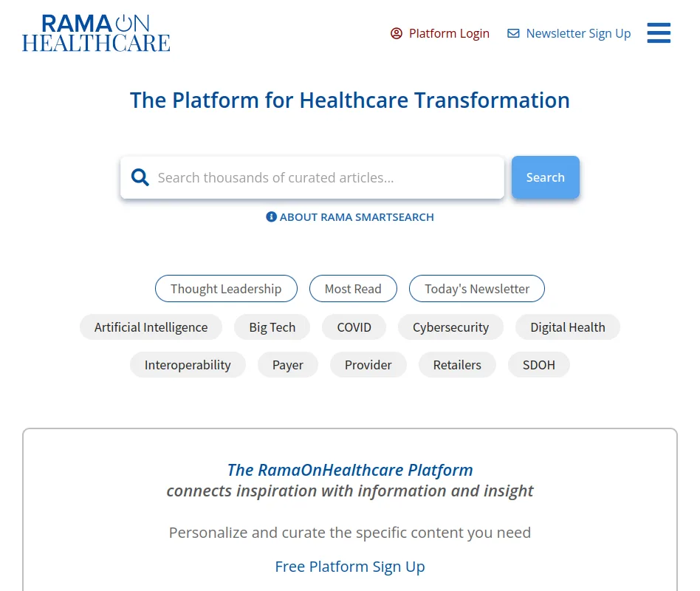700x591 pixels.
Task: Open Today's Newsletter
Action: (476, 288)
